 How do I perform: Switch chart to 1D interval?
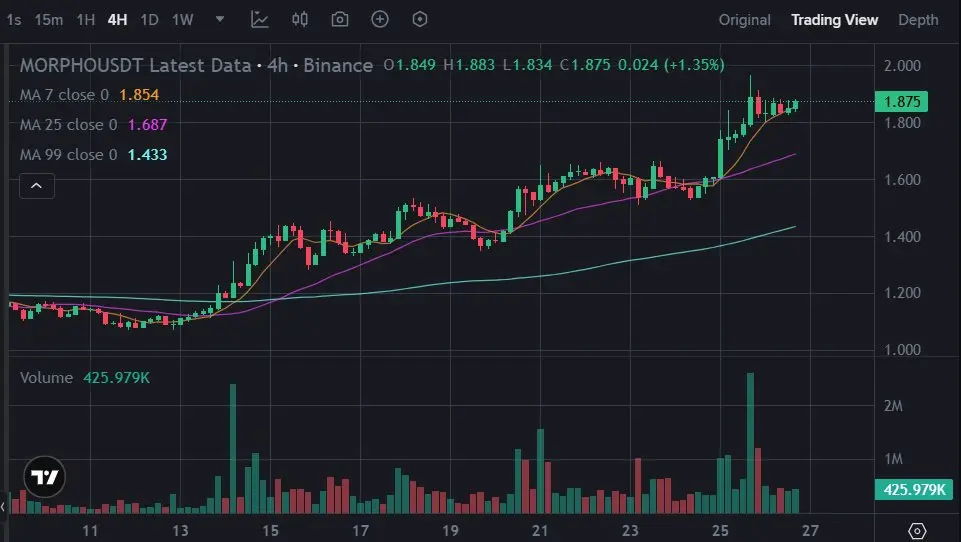(150, 20)
